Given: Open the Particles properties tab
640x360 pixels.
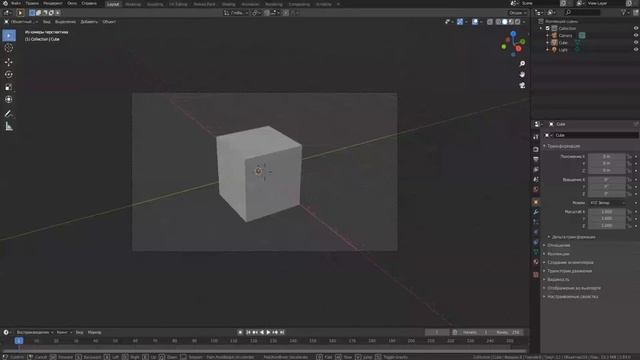Looking at the screenshot, I should click(x=536, y=222).
